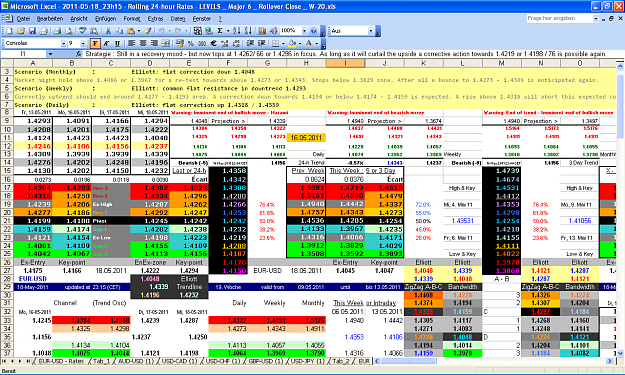Open Print Preview from the toolbar
The width and height of the screenshot is (625, 375).
point(69,31)
